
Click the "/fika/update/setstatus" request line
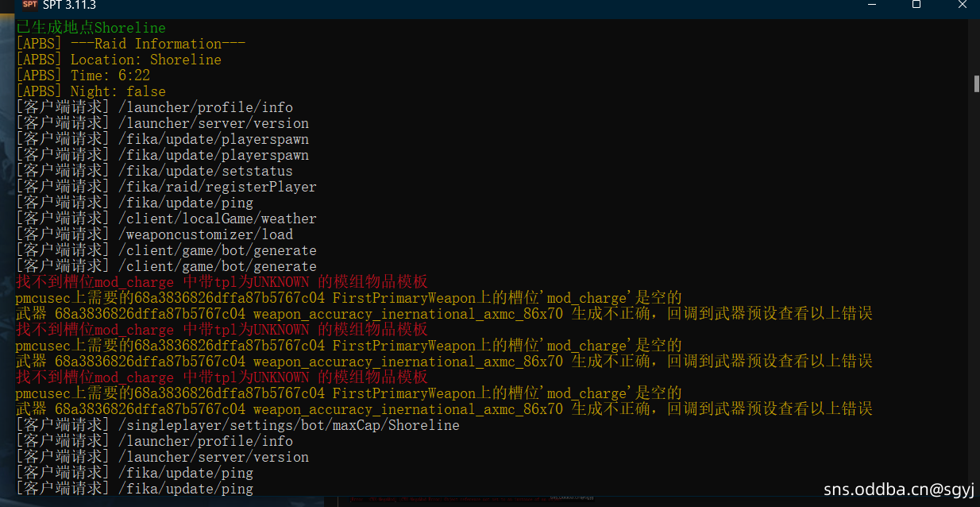[155, 171]
